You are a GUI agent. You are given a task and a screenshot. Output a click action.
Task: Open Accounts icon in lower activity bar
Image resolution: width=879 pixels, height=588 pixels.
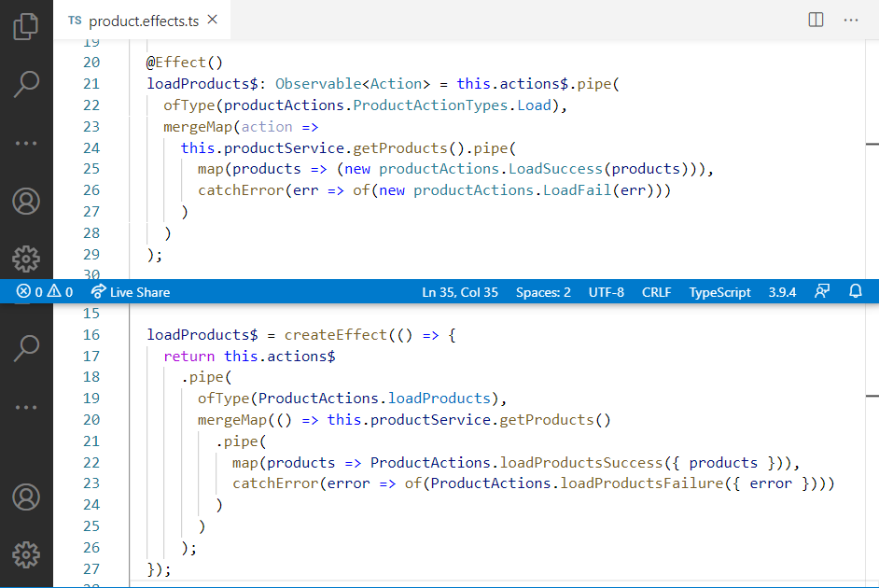click(26, 497)
